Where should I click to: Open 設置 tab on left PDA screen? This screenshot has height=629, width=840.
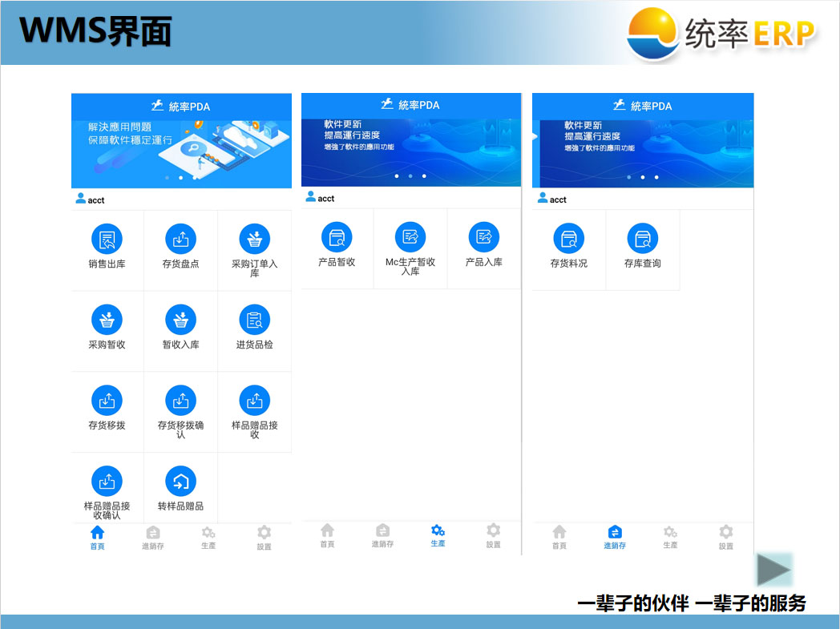(265, 538)
